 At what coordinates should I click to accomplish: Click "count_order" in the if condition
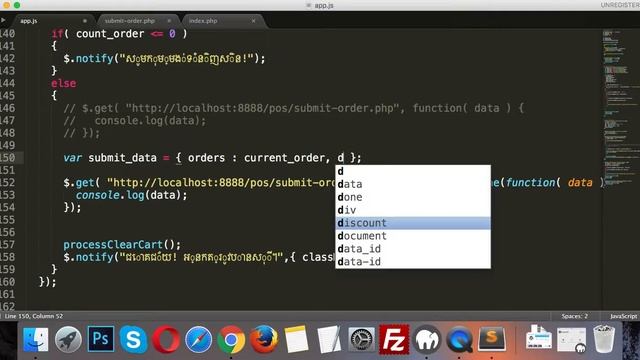click(x=110, y=34)
